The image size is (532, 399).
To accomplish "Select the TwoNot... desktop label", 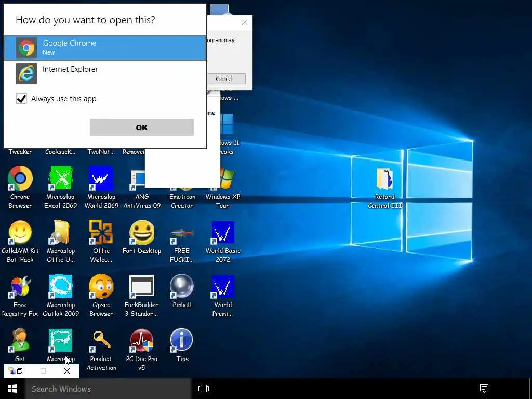I will pos(101,152).
